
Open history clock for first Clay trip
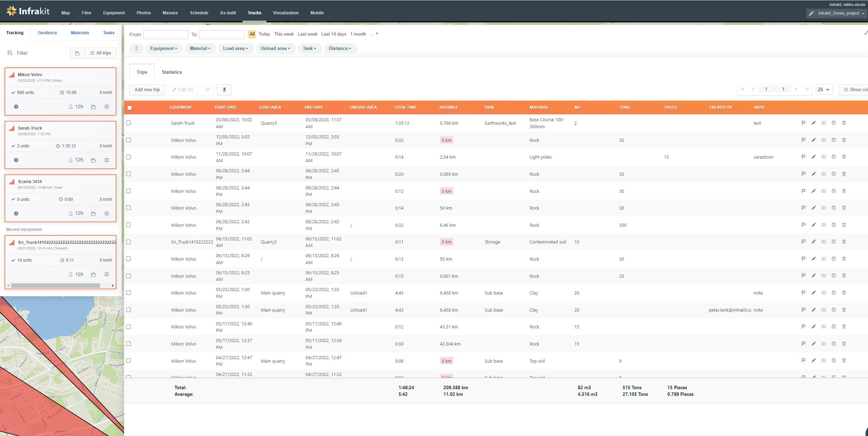(834, 293)
